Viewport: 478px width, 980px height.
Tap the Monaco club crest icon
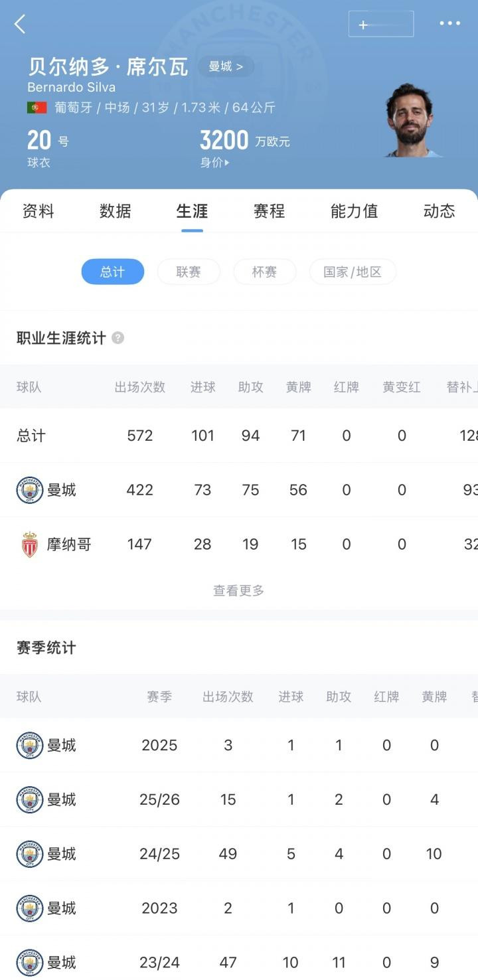click(x=29, y=544)
